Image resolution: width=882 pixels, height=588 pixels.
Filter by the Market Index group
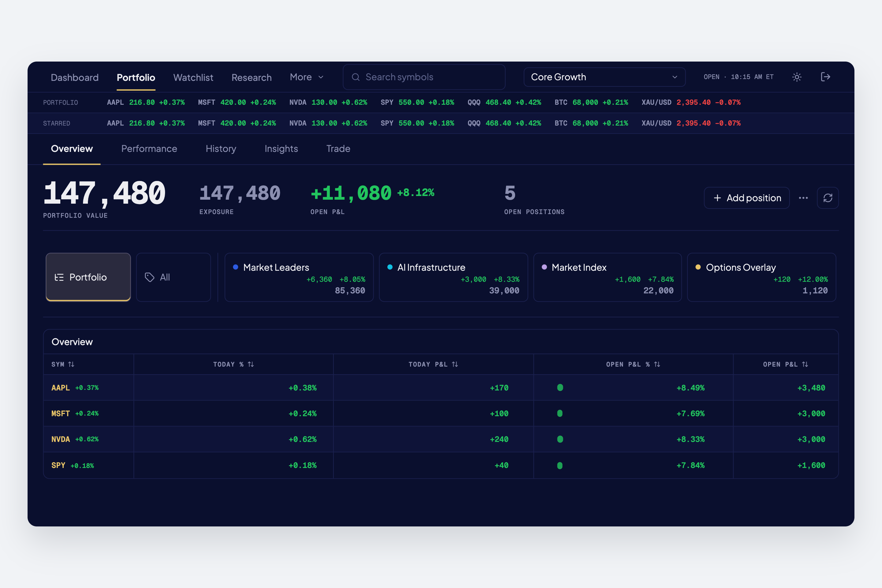(608, 277)
